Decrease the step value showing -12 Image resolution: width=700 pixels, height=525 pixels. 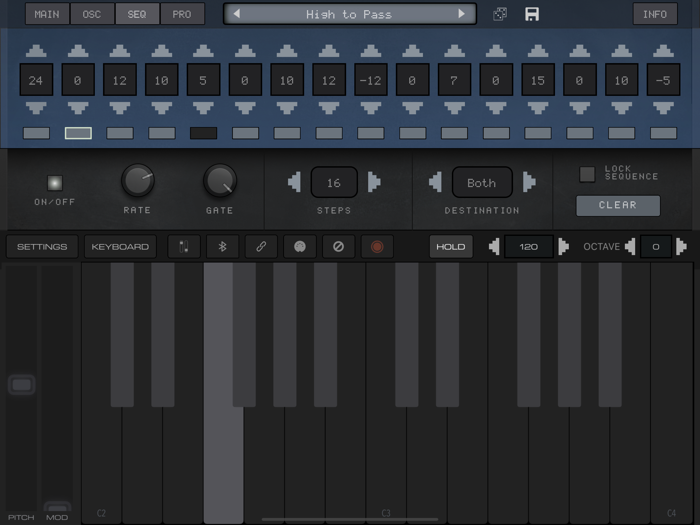[371, 108]
